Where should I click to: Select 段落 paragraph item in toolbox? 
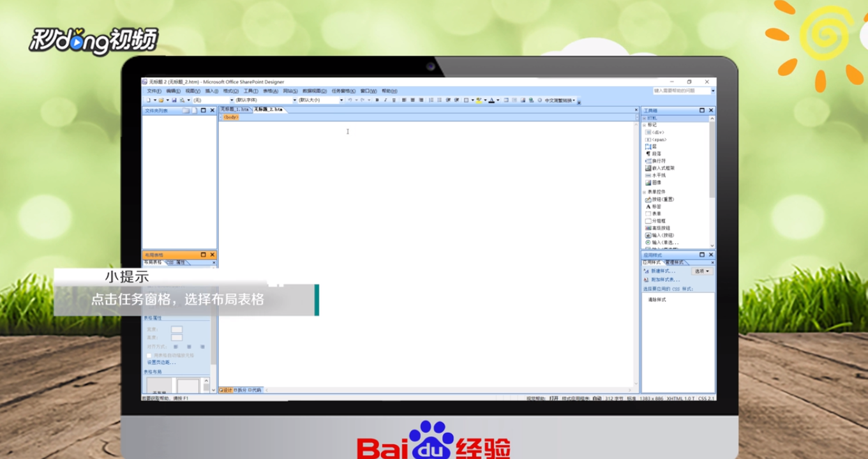tap(653, 154)
